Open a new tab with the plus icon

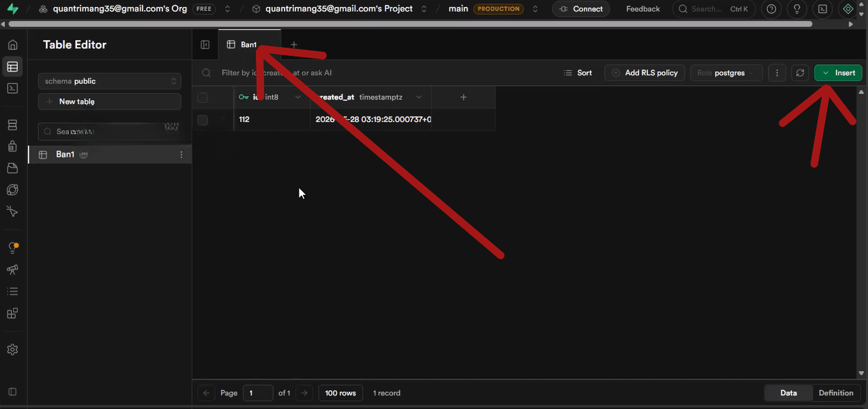pyautogui.click(x=294, y=45)
